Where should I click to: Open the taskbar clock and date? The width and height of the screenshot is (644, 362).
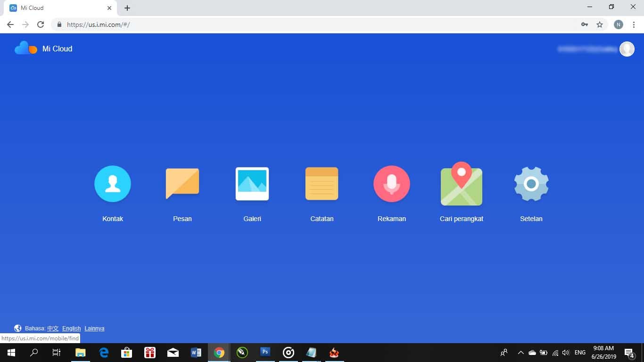[604, 353]
